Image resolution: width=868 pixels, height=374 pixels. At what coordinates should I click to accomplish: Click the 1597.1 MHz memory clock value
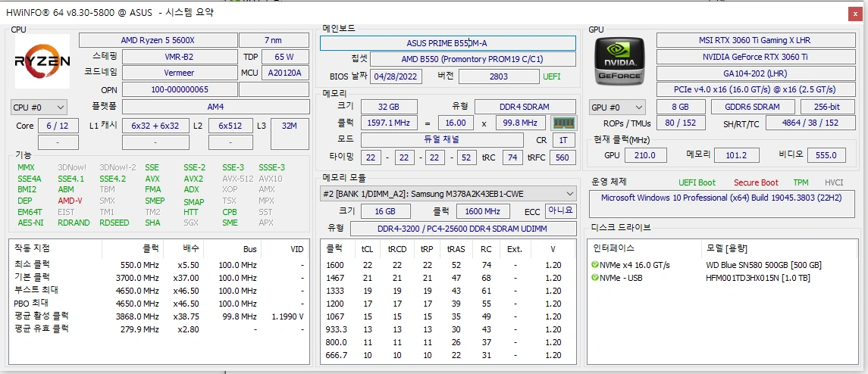(389, 123)
